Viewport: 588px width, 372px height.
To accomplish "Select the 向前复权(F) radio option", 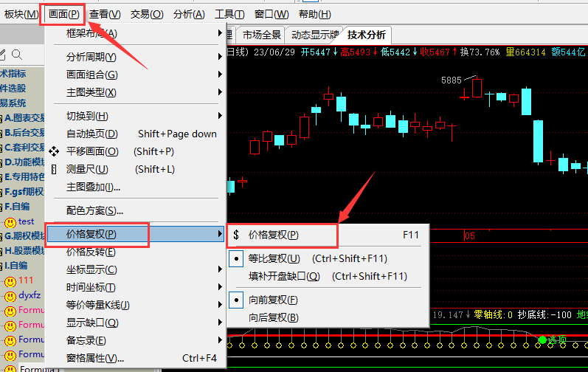I will click(328, 300).
